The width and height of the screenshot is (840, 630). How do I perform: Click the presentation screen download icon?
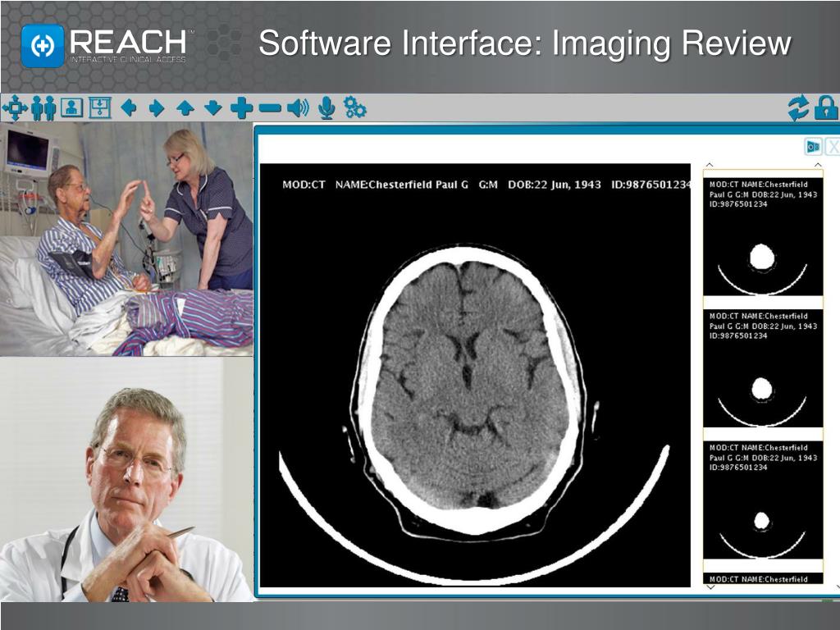99,107
